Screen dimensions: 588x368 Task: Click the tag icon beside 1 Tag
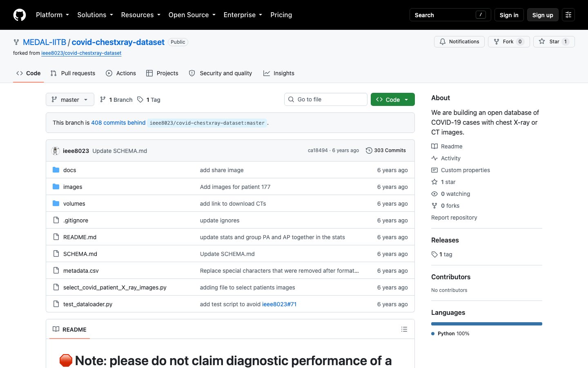pyautogui.click(x=140, y=99)
